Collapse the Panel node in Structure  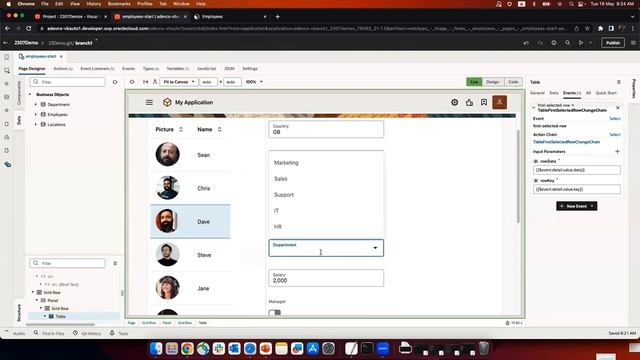[x=37, y=300]
